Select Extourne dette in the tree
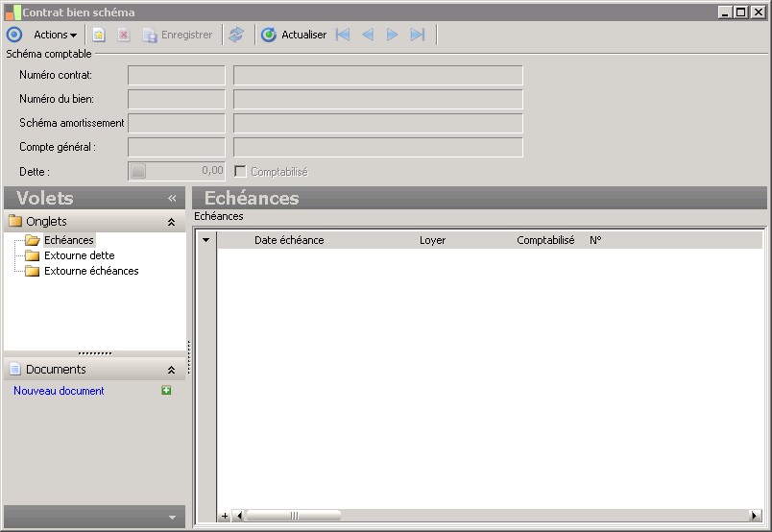772x532 pixels. [79, 255]
